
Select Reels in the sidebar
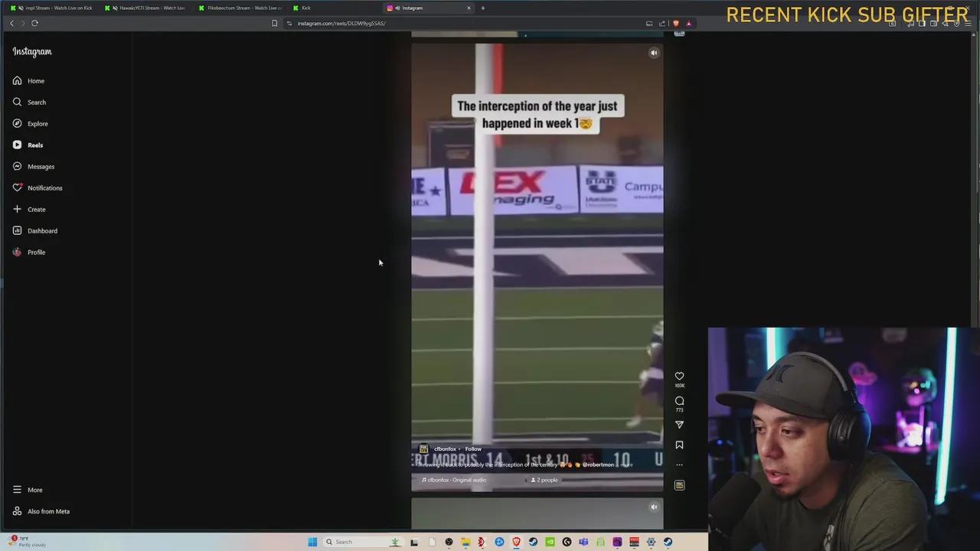click(x=28, y=145)
